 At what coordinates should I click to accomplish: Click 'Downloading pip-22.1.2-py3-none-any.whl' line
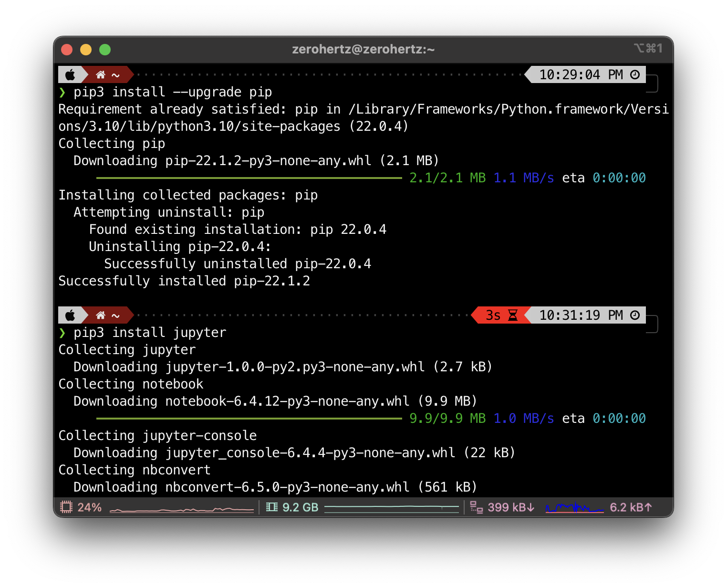coord(257,160)
